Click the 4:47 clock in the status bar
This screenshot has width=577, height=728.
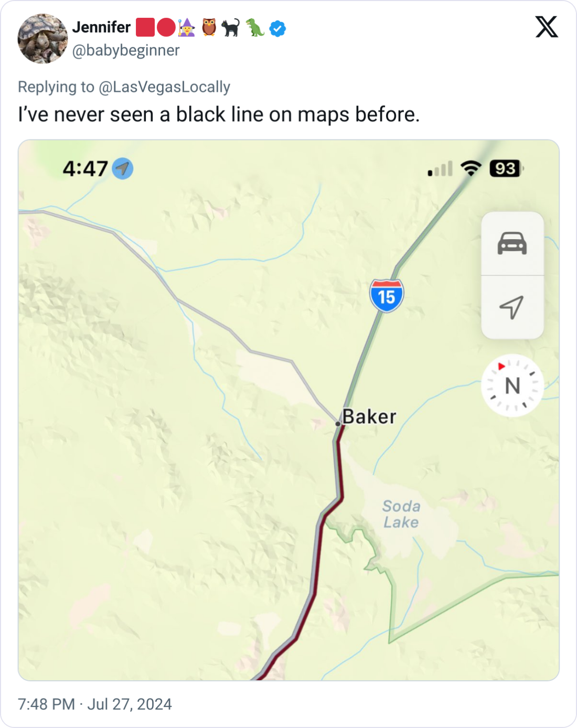coord(85,169)
